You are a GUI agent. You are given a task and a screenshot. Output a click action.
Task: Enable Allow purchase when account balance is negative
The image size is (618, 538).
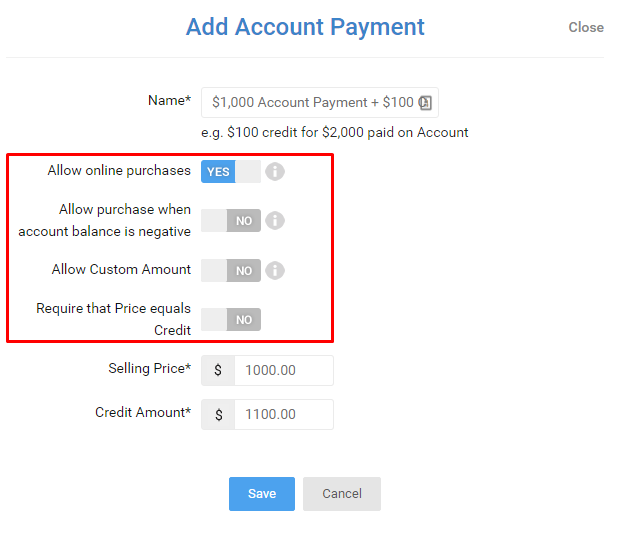231,221
